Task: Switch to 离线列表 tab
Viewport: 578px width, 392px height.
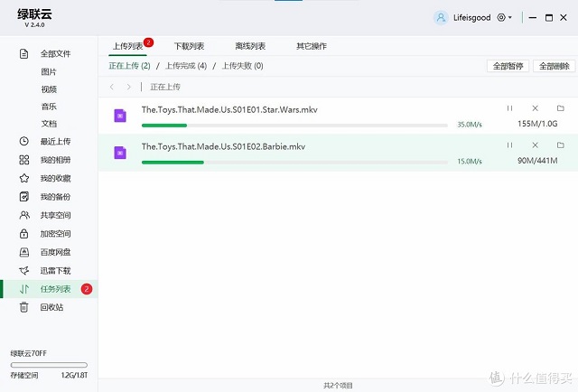Action: coord(250,46)
